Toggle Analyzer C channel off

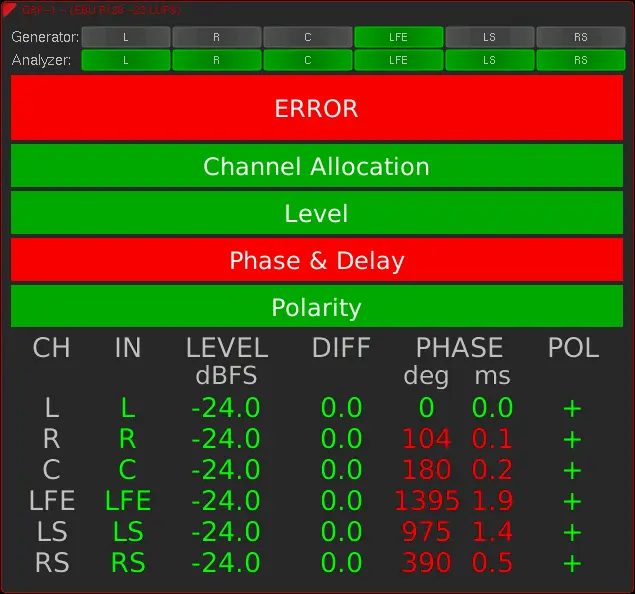pos(308,60)
